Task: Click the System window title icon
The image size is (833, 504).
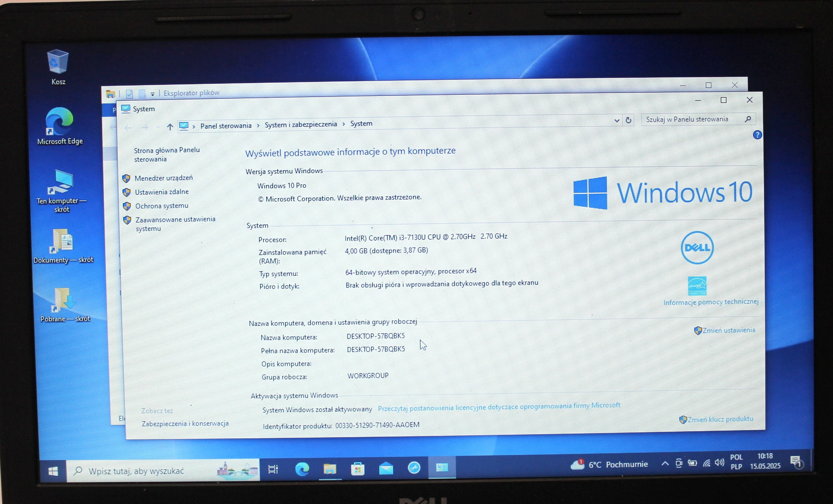Action: point(126,109)
